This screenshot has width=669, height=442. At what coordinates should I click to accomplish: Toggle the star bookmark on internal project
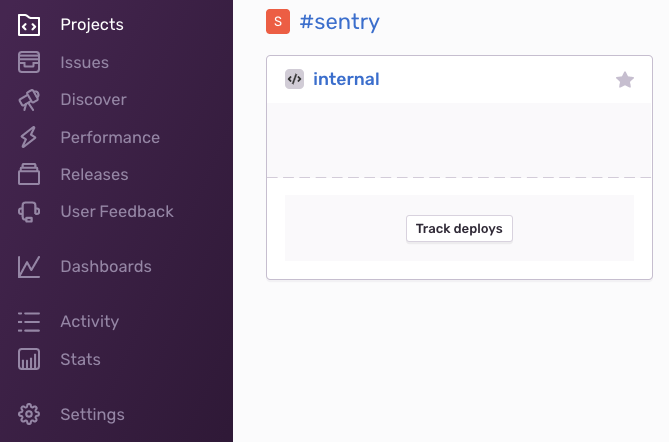[625, 80]
